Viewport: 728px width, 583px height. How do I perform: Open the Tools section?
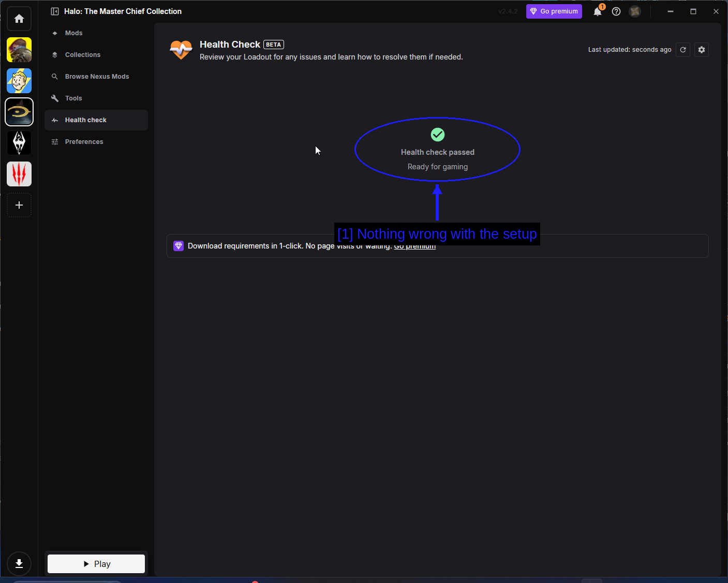pyautogui.click(x=96, y=98)
